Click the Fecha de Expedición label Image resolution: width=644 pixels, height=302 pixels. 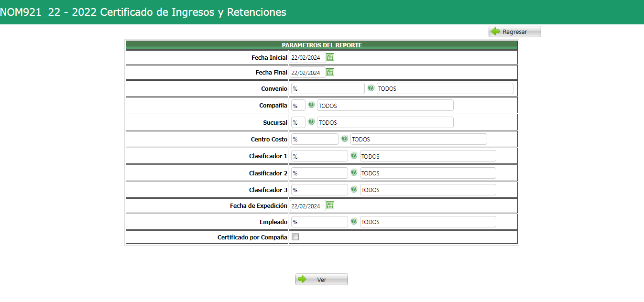[x=259, y=205]
